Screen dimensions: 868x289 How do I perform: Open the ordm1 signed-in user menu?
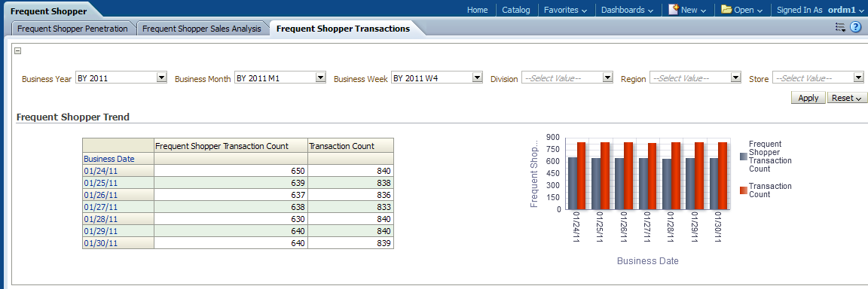coord(845,10)
